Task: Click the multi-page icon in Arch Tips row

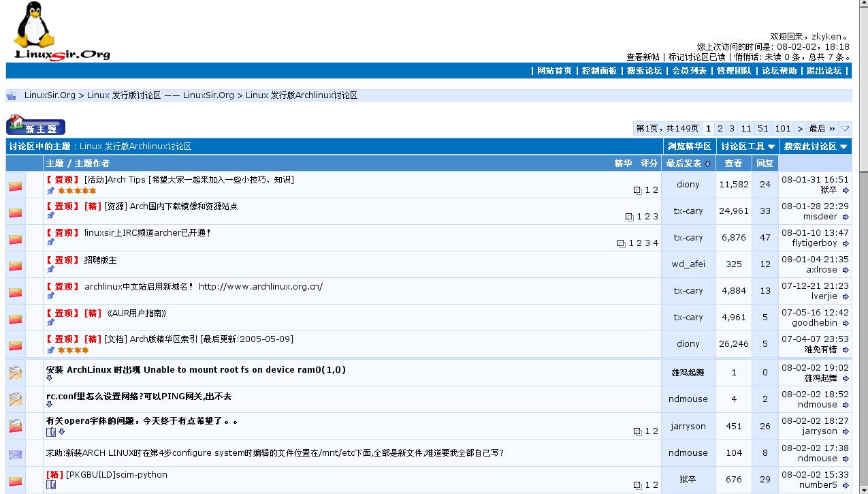Action: (637, 191)
